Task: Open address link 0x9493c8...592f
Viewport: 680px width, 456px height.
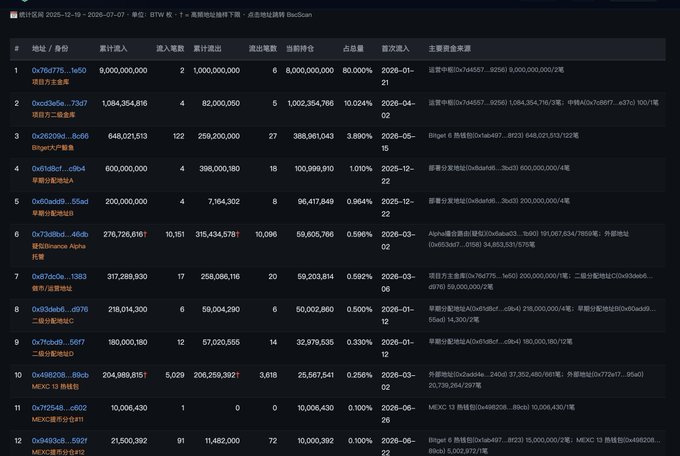Action: pyautogui.click(x=59, y=440)
